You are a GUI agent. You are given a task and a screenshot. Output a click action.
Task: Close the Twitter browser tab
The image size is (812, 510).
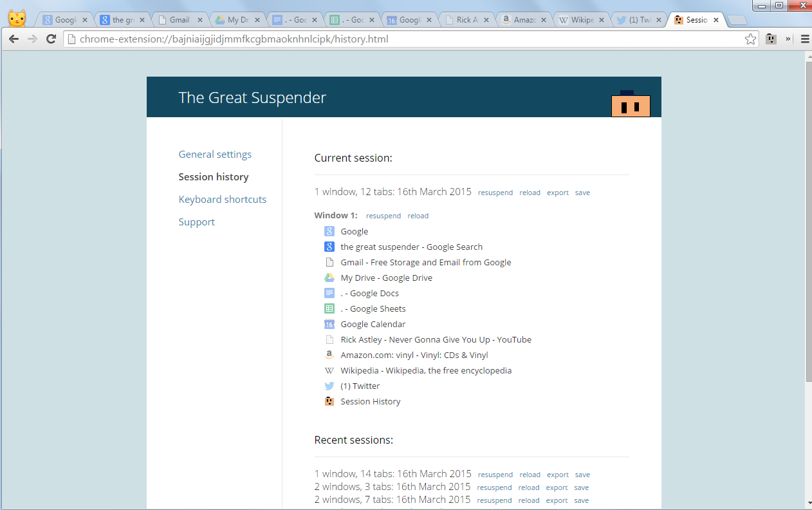tap(659, 20)
